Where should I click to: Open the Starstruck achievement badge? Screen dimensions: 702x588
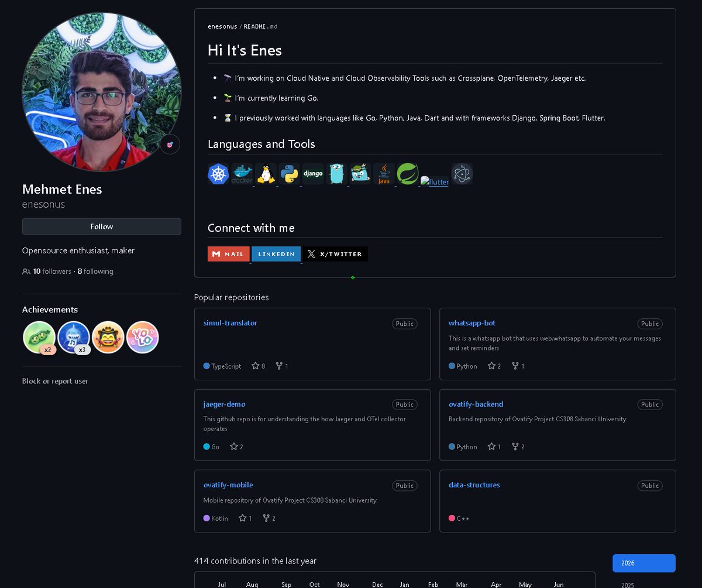pyautogui.click(x=108, y=338)
